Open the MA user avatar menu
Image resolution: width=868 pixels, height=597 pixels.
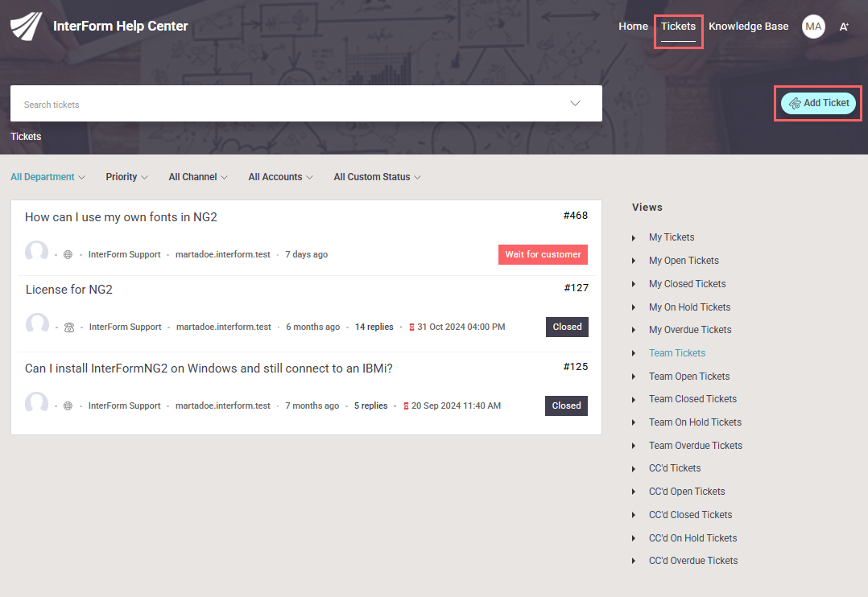pyautogui.click(x=813, y=27)
